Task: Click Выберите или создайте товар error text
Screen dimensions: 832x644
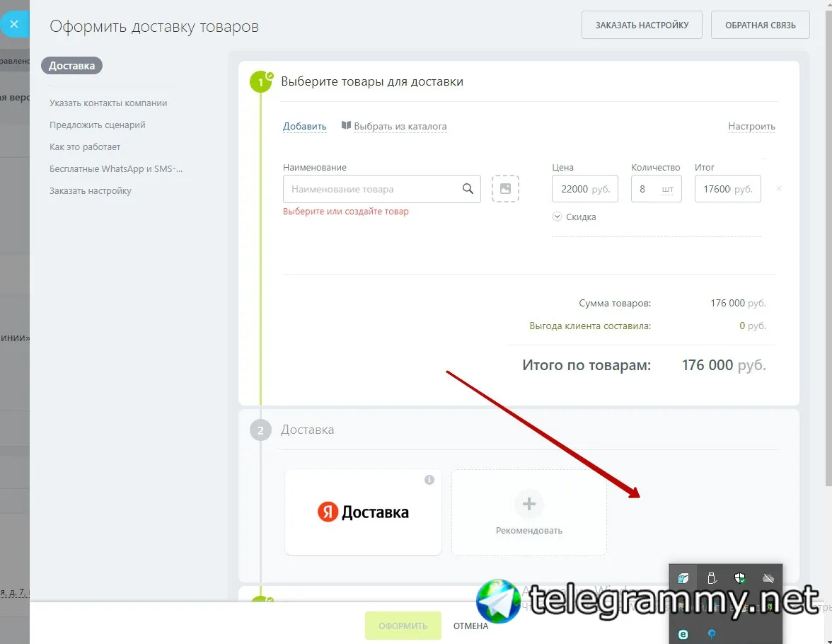Action: (345, 212)
